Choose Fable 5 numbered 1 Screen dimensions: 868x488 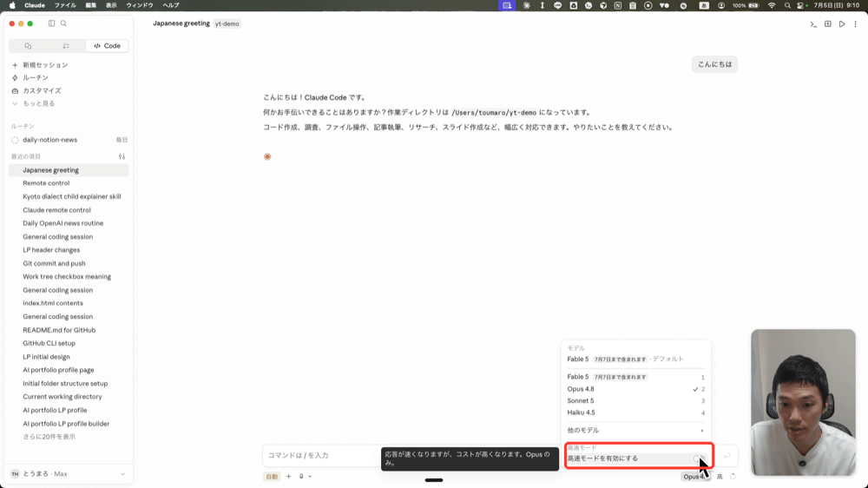635,377
